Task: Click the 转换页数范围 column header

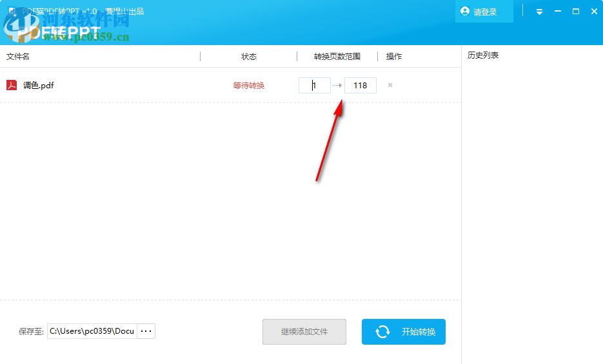Action: click(x=337, y=57)
